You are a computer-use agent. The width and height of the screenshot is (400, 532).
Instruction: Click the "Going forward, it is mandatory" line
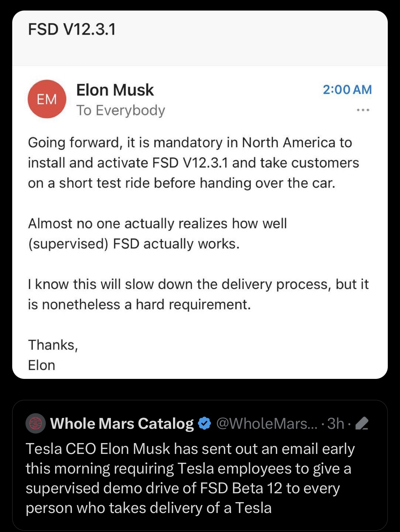(190, 143)
